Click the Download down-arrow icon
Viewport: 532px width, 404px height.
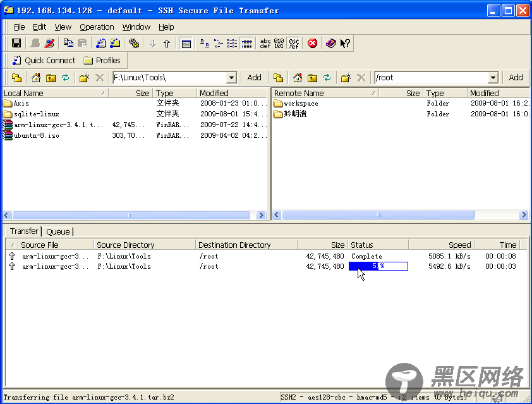coord(153,44)
